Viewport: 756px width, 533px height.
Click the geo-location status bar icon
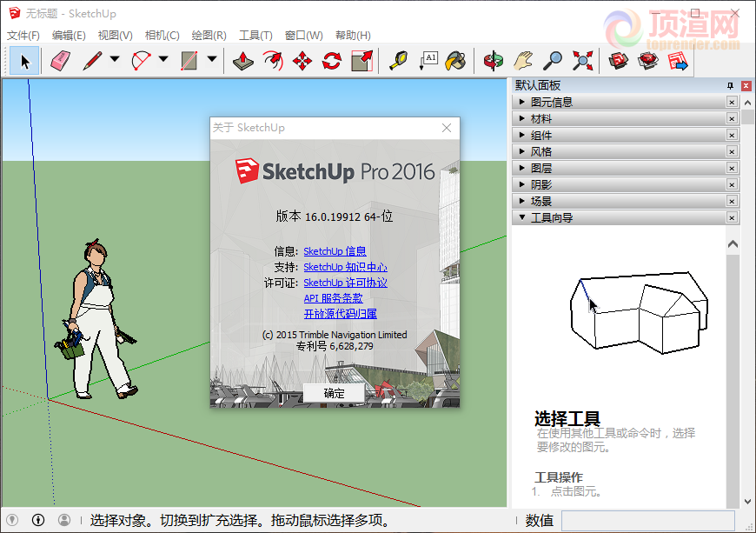(x=12, y=519)
